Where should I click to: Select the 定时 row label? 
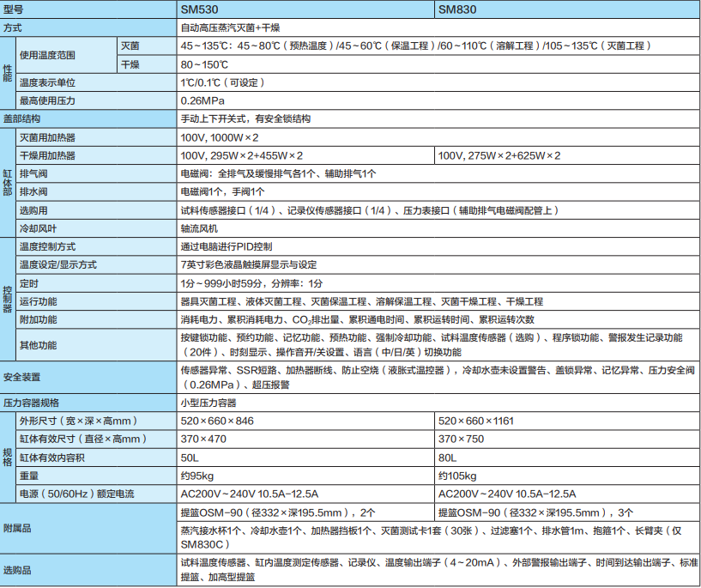[x=28, y=283]
